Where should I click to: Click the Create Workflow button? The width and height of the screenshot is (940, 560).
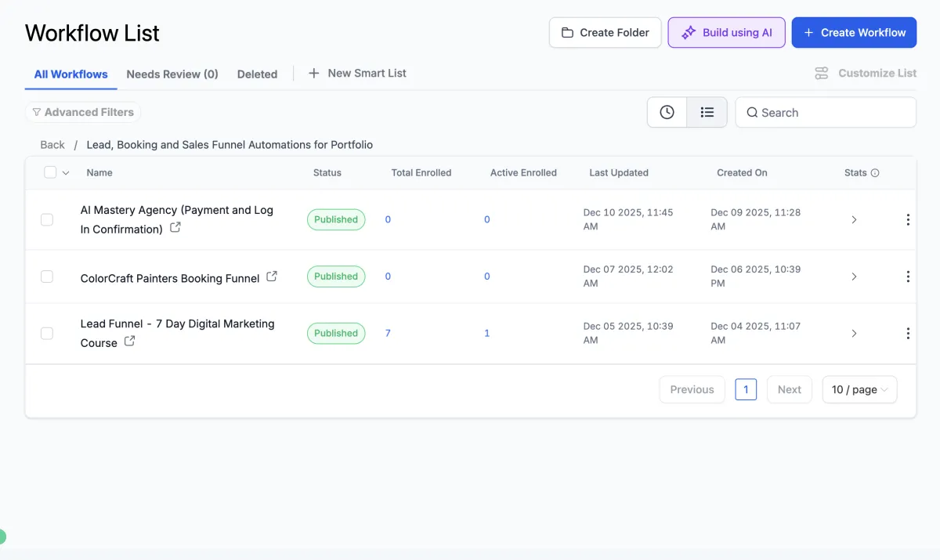854,33
